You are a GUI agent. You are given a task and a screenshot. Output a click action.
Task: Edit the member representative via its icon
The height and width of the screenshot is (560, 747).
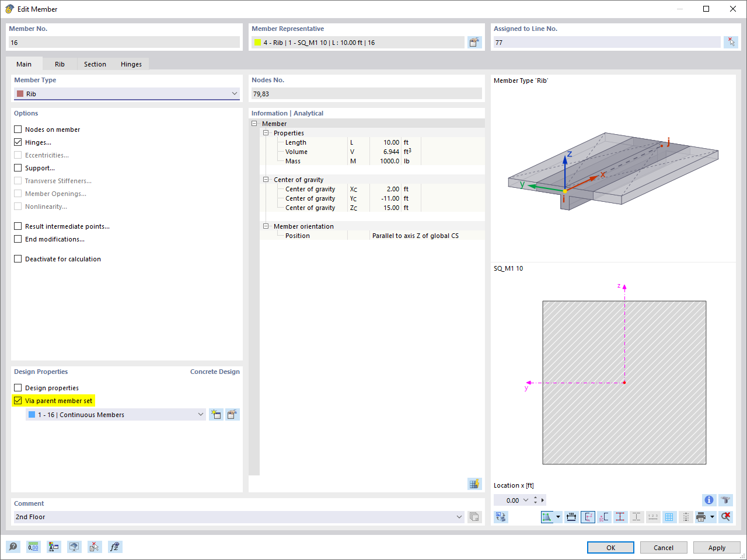click(x=474, y=42)
